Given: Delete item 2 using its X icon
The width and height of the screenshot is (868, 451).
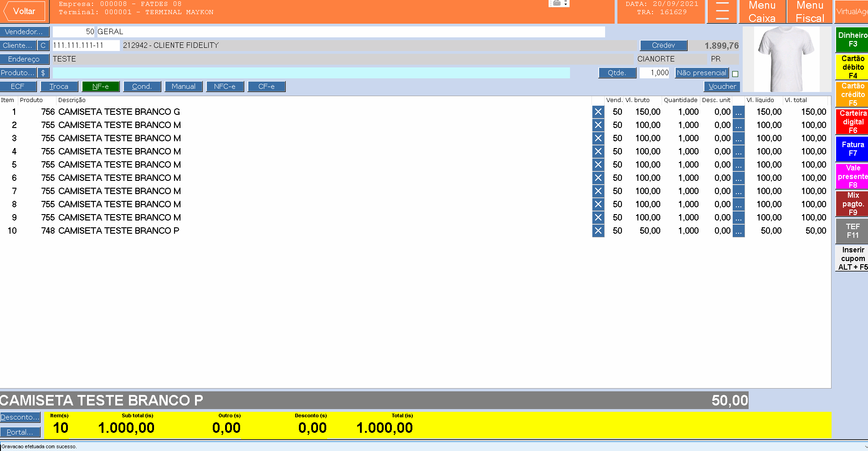Looking at the screenshot, I should [x=598, y=125].
